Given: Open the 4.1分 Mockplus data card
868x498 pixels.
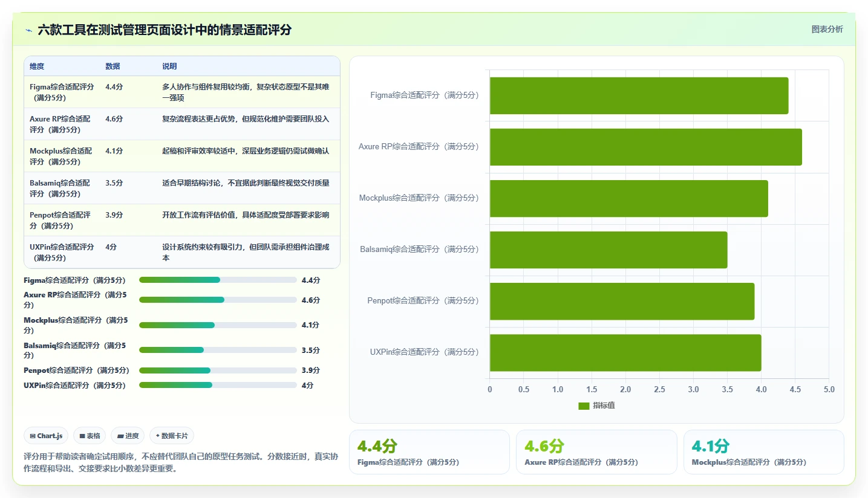Looking at the screenshot, I should point(763,452).
